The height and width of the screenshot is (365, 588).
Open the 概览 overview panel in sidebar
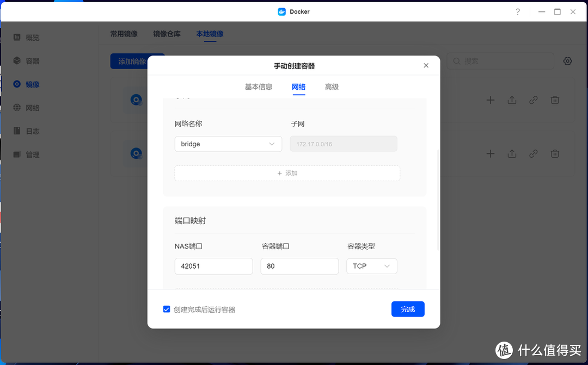click(26, 37)
